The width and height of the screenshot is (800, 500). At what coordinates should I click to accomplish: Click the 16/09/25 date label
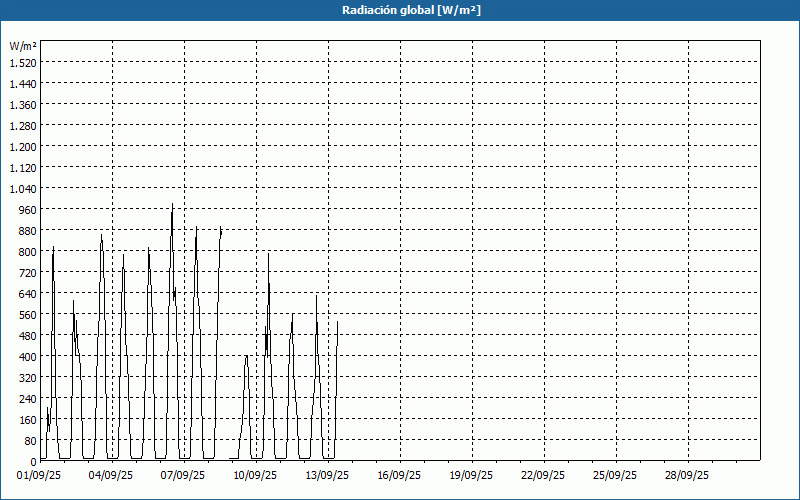pos(399,475)
